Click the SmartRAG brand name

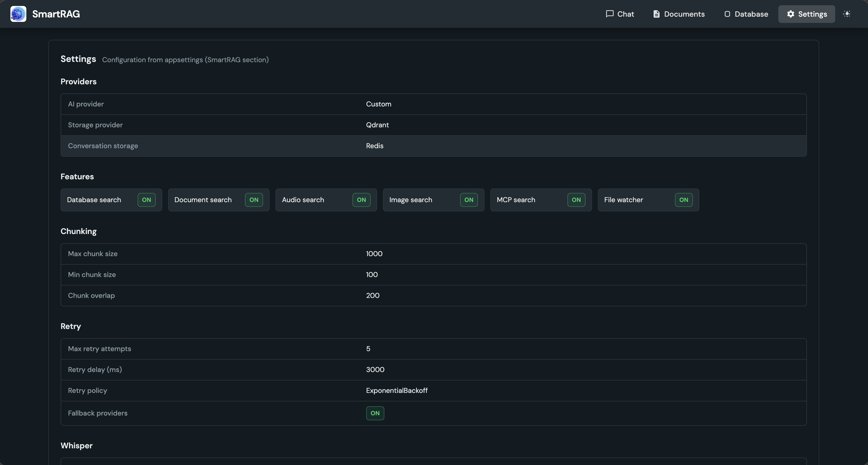56,14
